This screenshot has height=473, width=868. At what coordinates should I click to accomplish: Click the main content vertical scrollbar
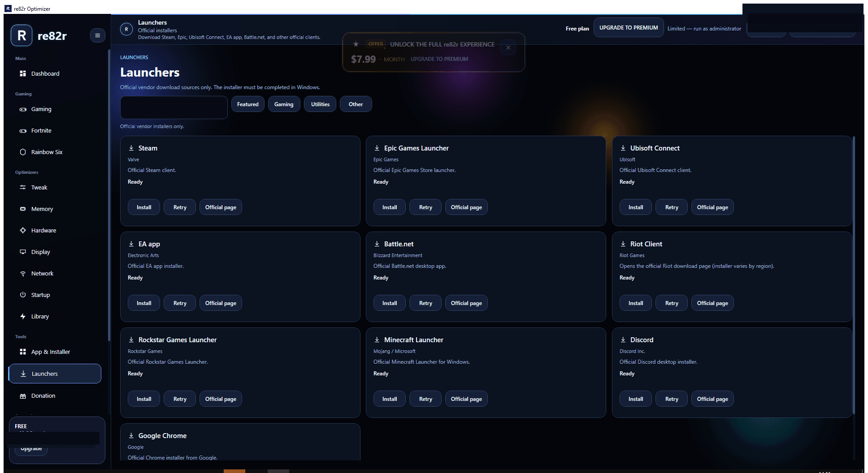click(854, 275)
